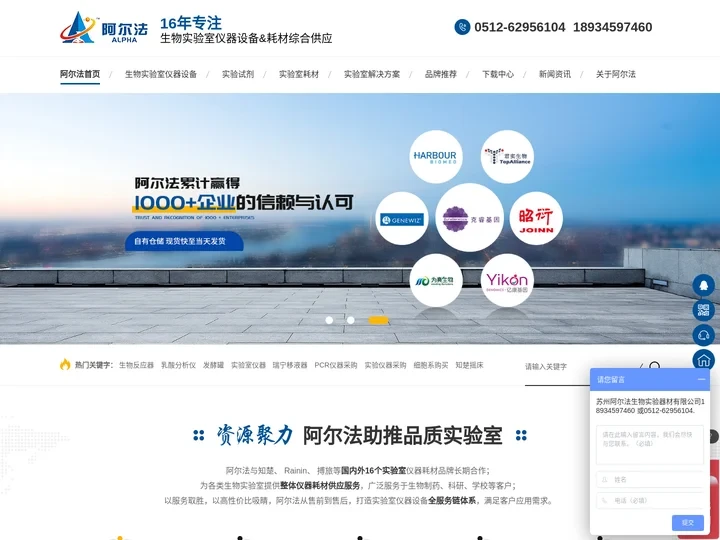Image resolution: width=720 pixels, height=540 pixels.
Task: Open the QR code sidebar icon
Action: [703, 310]
